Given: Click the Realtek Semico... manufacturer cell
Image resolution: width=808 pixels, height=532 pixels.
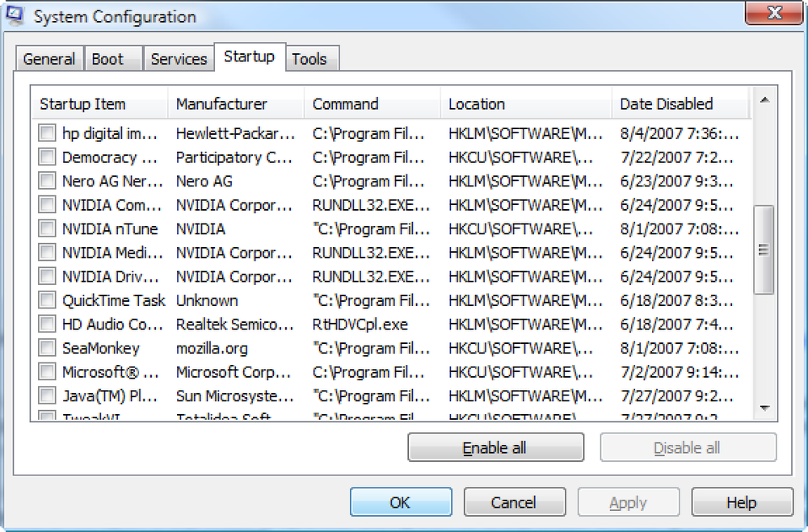Looking at the screenshot, I should tap(235, 325).
